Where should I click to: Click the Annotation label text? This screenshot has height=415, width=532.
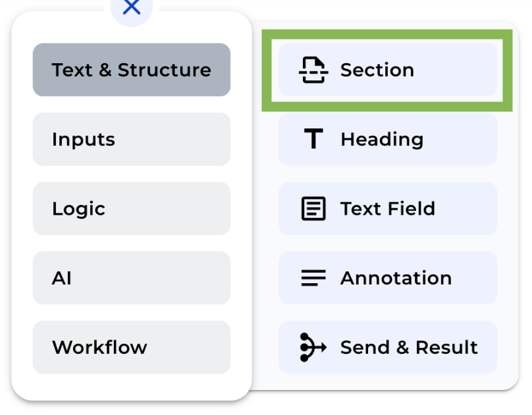(x=396, y=278)
